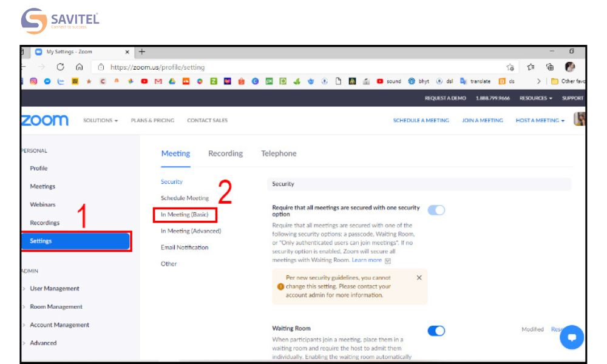This screenshot has width=607, height=364.
Task: Switch to the Recording tab
Action: (225, 153)
